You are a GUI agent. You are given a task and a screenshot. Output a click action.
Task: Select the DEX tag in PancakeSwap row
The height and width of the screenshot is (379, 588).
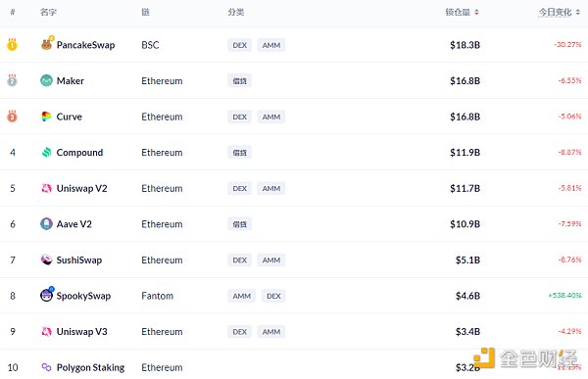coord(240,45)
